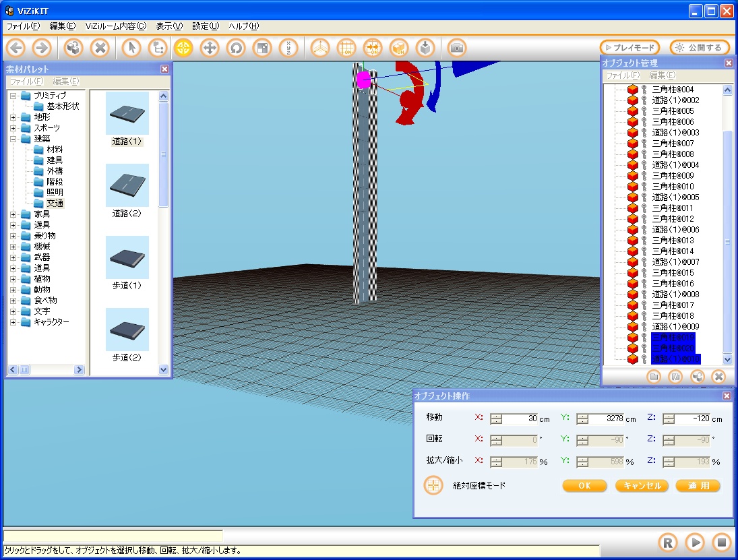
Task: Toggle absolute coordinate mode (絶対座標モード) button
Action: pos(433,485)
